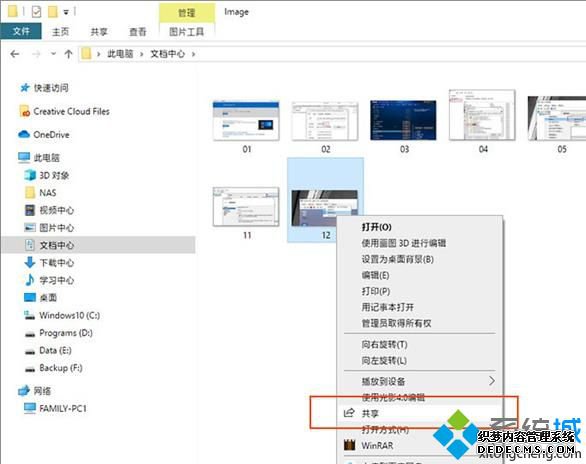Open the WinRAR context menu entry

tap(420, 445)
